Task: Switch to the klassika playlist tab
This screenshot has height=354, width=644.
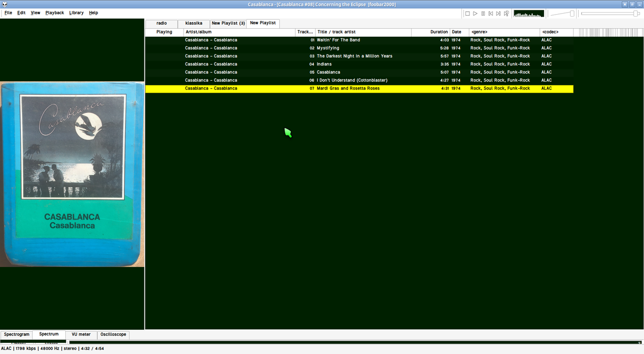Action: pyautogui.click(x=194, y=23)
